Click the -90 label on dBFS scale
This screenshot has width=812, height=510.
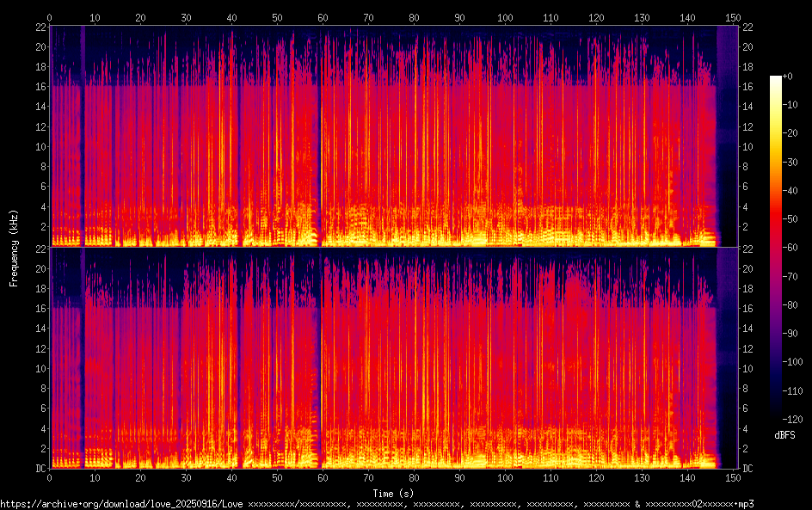(790, 334)
